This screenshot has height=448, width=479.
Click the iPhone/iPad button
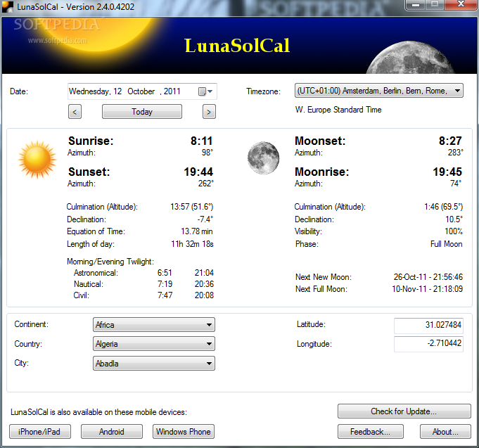40,432
